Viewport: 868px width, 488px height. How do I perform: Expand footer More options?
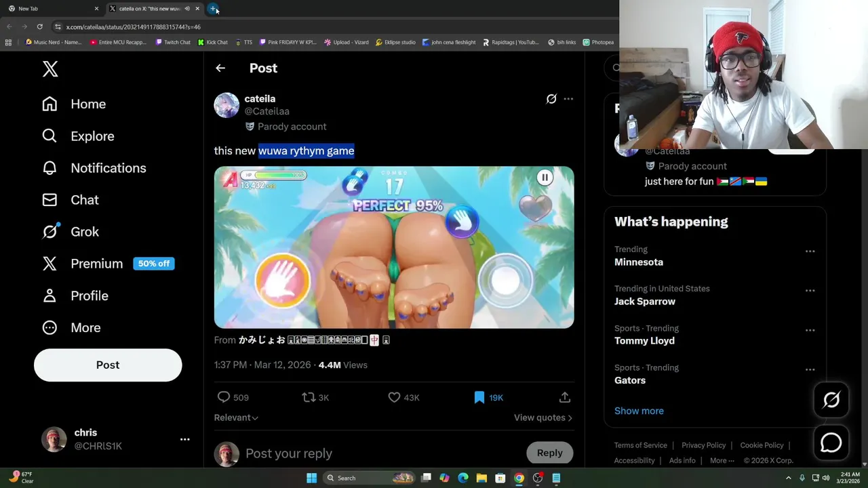tap(722, 460)
